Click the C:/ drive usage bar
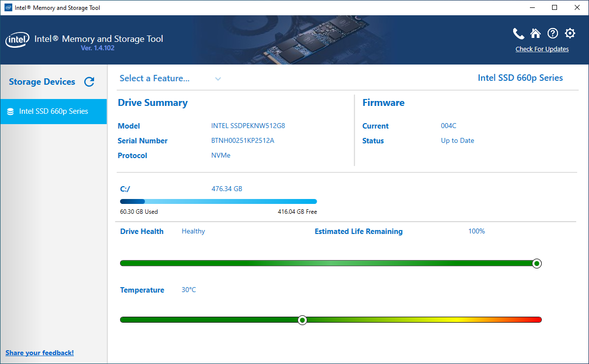Screen dimensions: 589x364 click(218, 201)
